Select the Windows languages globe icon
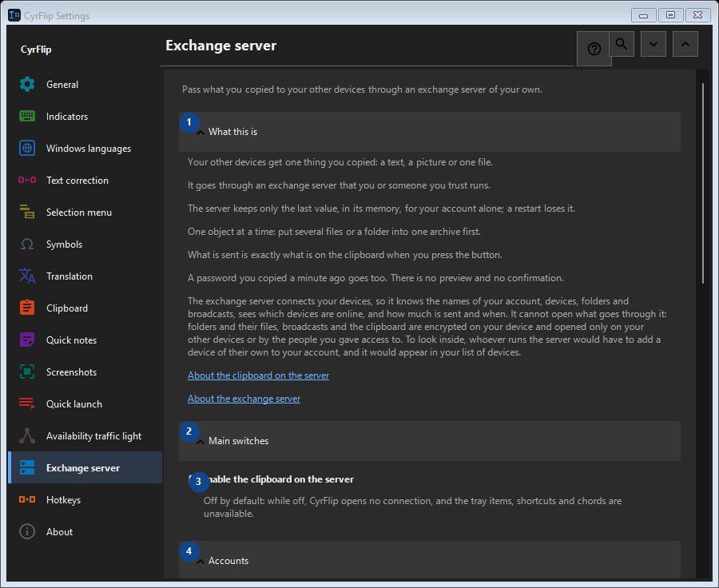The width and height of the screenshot is (719, 588). pos(27,148)
